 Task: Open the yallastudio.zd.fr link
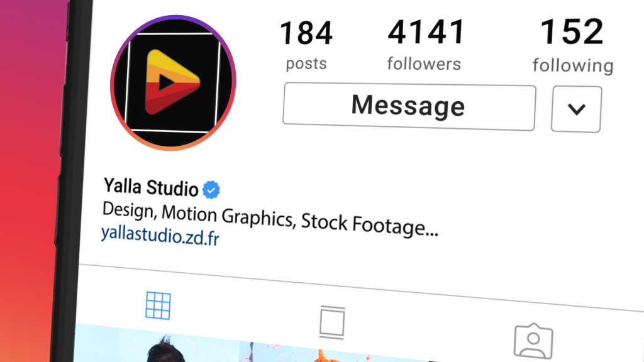pyautogui.click(x=160, y=236)
